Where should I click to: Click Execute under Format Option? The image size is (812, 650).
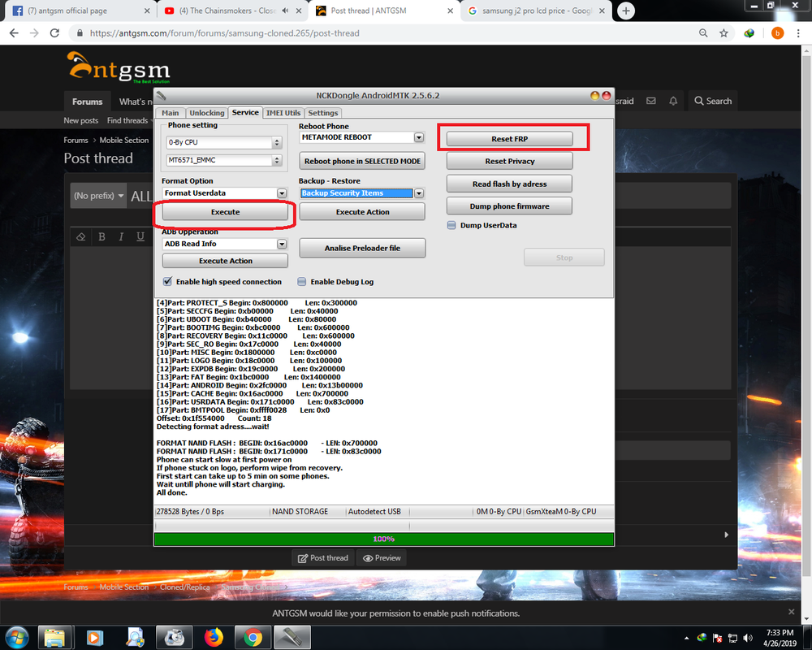pos(225,212)
